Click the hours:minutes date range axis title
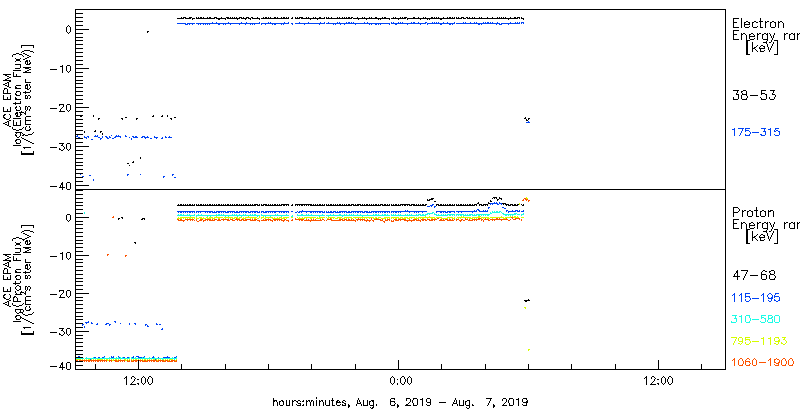Screen dimensions: 800x410 pos(399,401)
